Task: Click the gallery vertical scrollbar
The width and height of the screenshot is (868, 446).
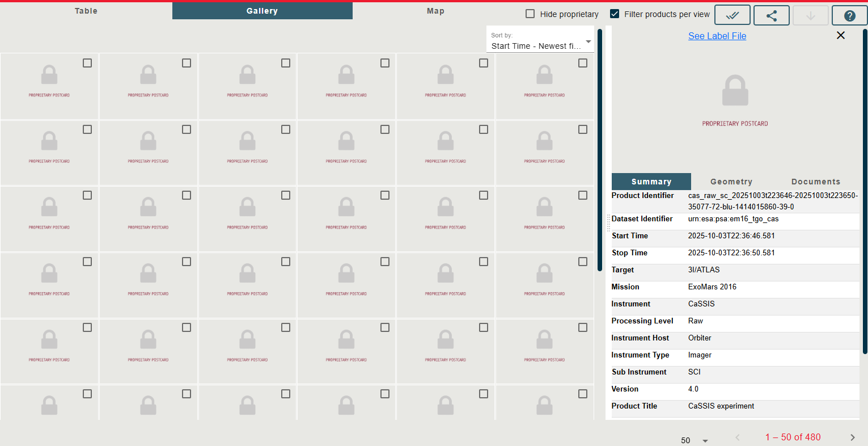Action: [x=600, y=150]
